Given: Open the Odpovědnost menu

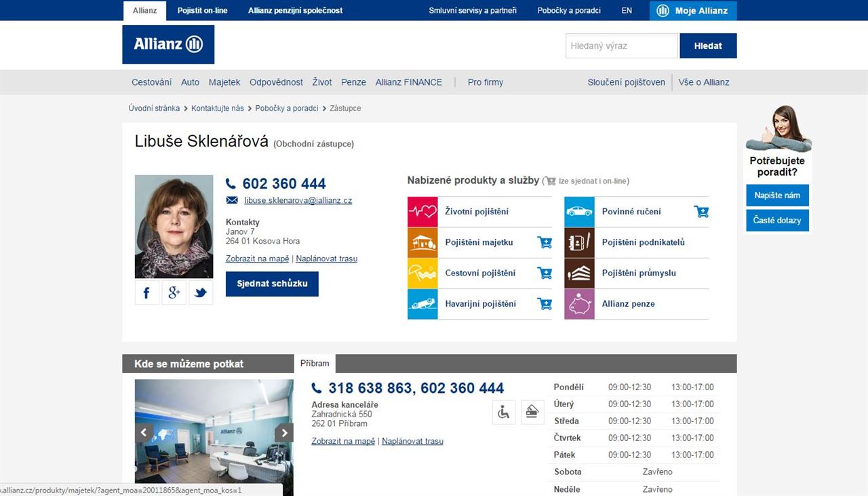Looking at the screenshot, I should coord(276,82).
